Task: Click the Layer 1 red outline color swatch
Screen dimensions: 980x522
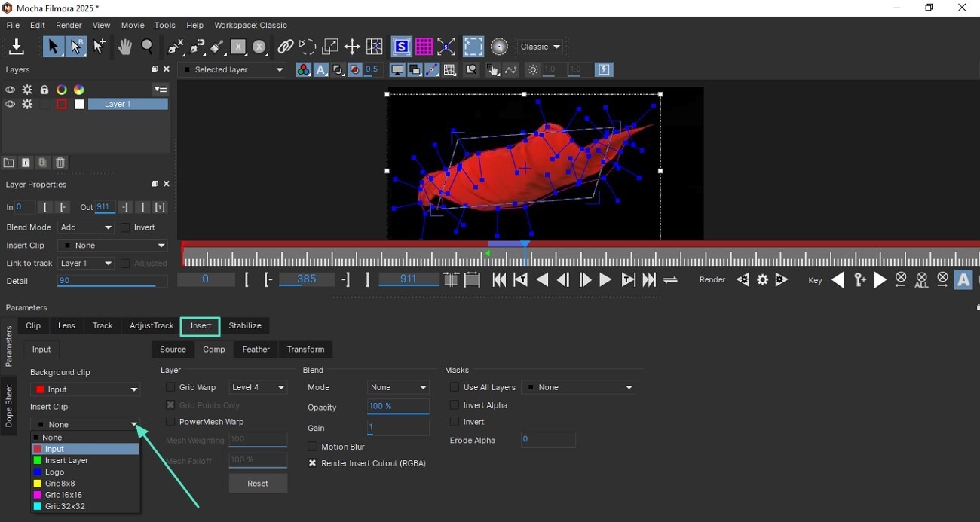Action: click(62, 105)
